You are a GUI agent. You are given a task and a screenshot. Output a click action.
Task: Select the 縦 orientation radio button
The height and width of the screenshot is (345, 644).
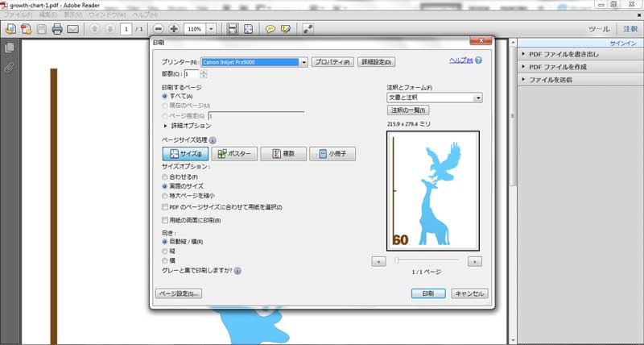[165, 251]
